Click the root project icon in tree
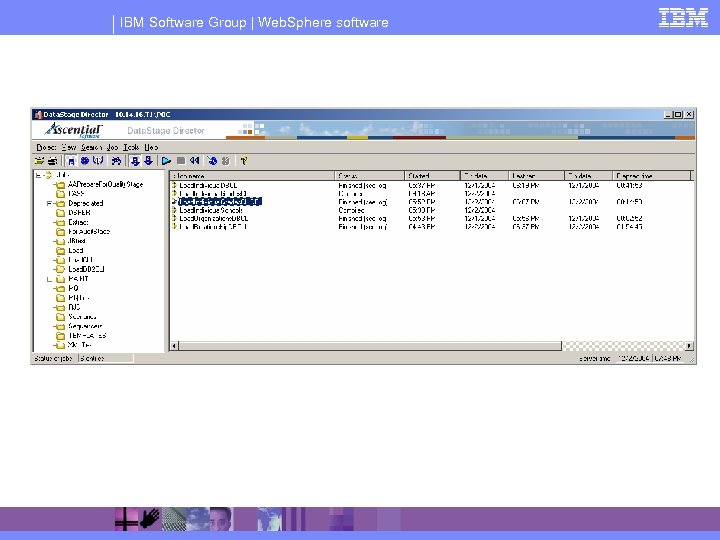Image resolution: width=720 pixels, height=540 pixels. pyautogui.click(x=49, y=175)
